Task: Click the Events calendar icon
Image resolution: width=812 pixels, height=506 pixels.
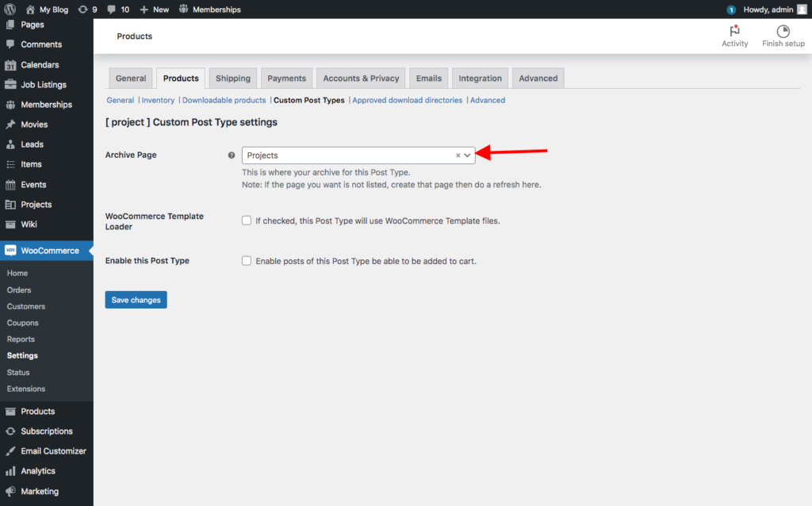Action: [x=10, y=184]
